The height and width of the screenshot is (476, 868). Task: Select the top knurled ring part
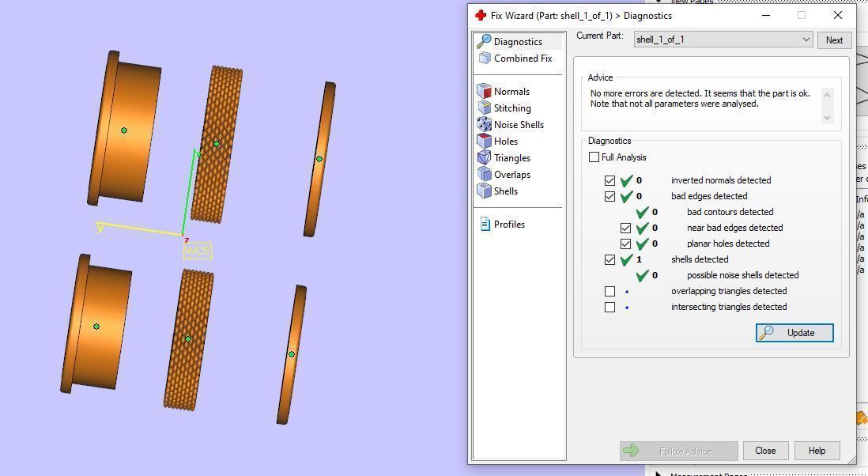(x=217, y=144)
